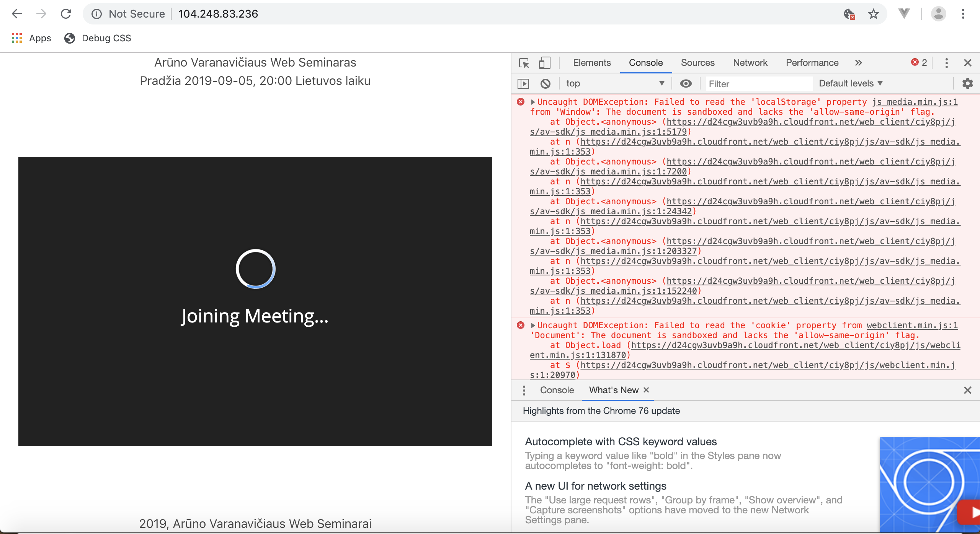
Task: Click the red error count badge
Action: click(x=919, y=62)
